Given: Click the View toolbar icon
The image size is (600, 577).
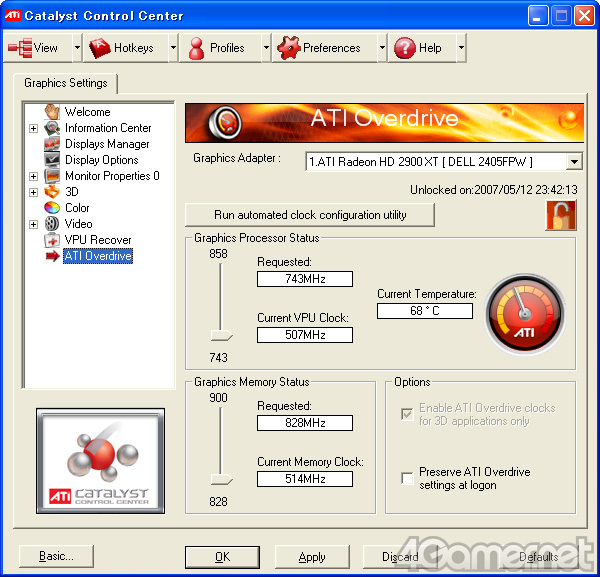Looking at the screenshot, I should coord(20,48).
